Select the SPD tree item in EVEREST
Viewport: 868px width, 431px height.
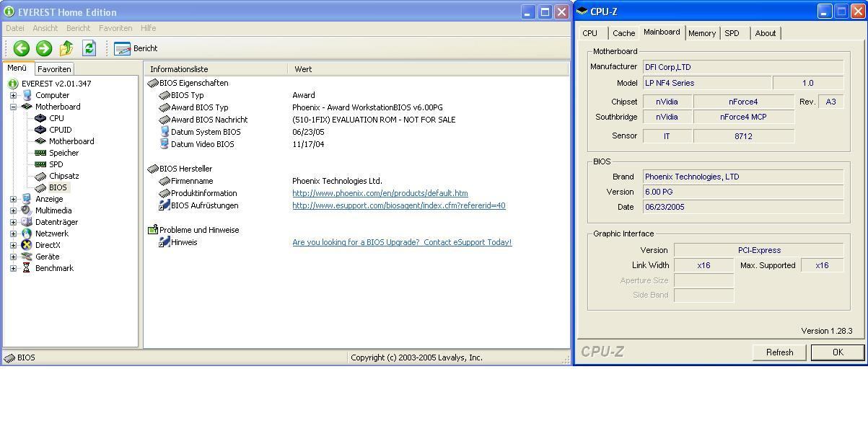point(56,164)
